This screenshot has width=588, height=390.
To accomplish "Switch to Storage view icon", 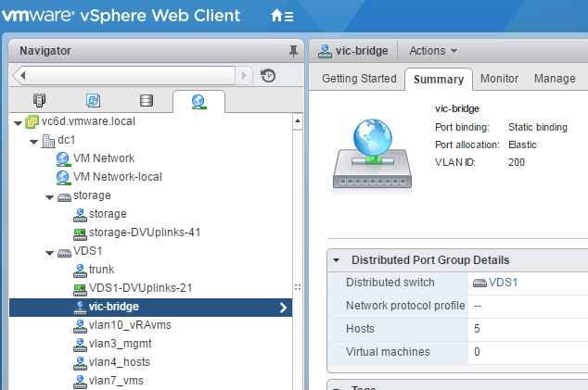I will tap(146, 101).
